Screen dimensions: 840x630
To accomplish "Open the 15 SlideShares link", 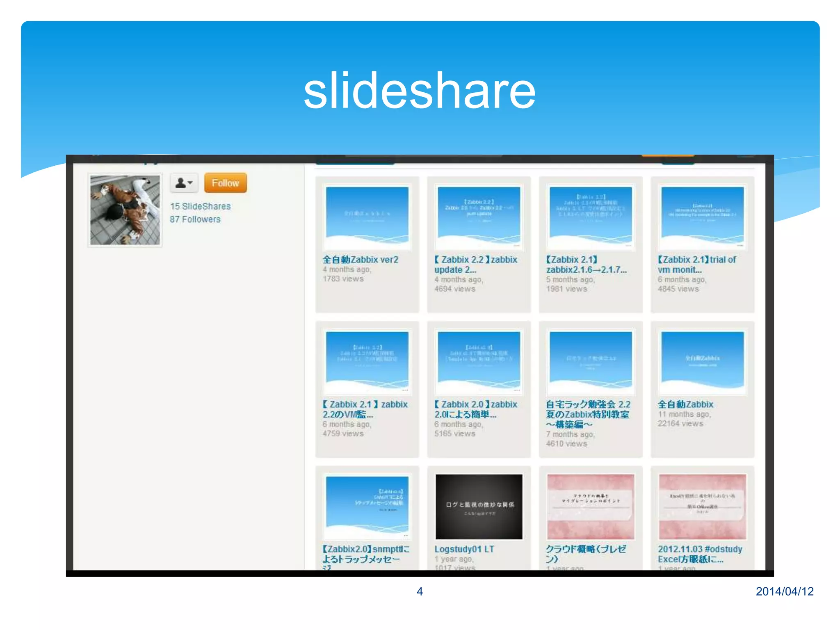I will pyautogui.click(x=200, y=206).
